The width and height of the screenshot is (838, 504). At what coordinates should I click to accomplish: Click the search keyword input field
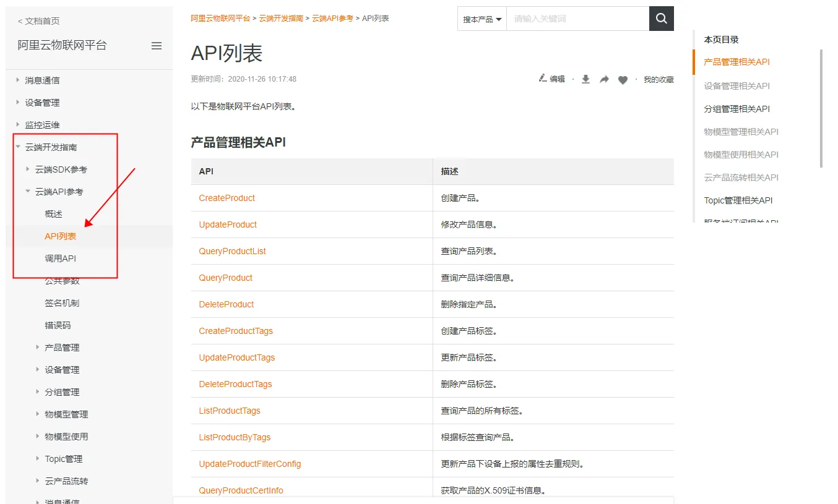click(577, 19)
